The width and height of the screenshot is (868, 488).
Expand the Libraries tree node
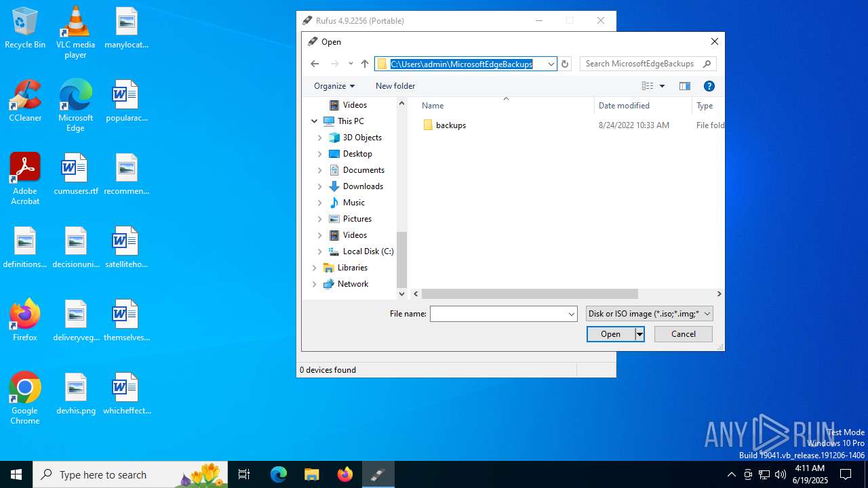(x=315, y=268)
